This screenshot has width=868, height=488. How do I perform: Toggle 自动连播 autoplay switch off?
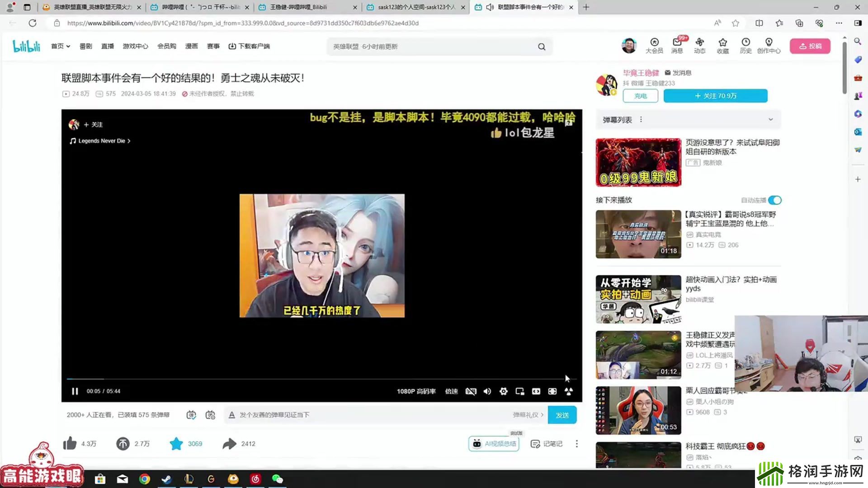[774, 200]
